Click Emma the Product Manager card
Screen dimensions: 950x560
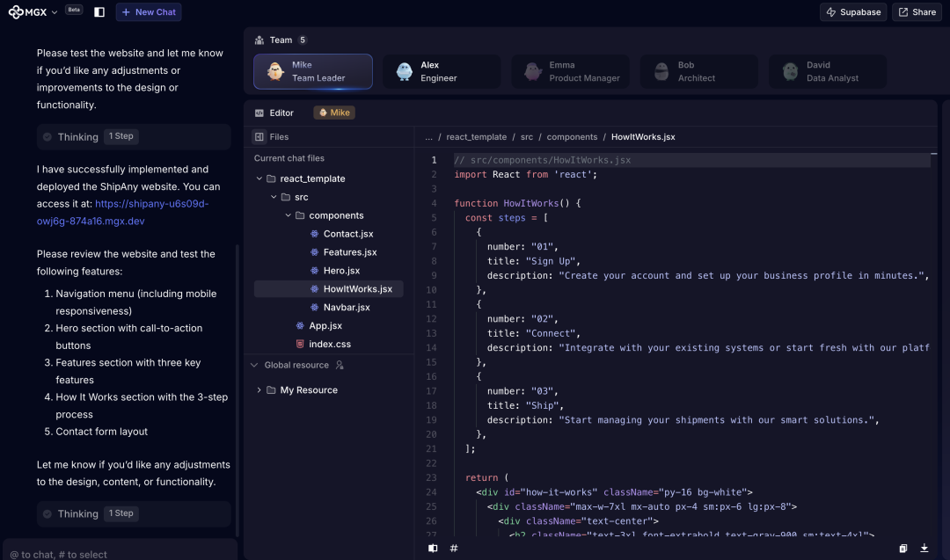point(570,72)
